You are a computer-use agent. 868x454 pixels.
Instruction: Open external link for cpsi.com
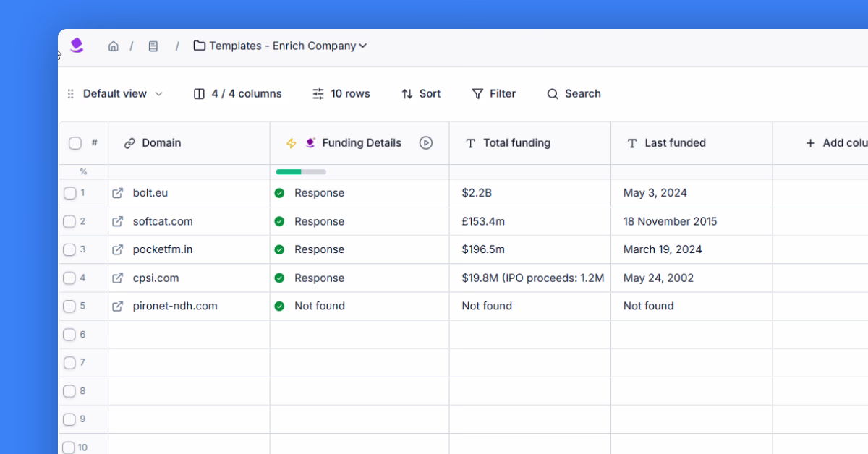118,278
